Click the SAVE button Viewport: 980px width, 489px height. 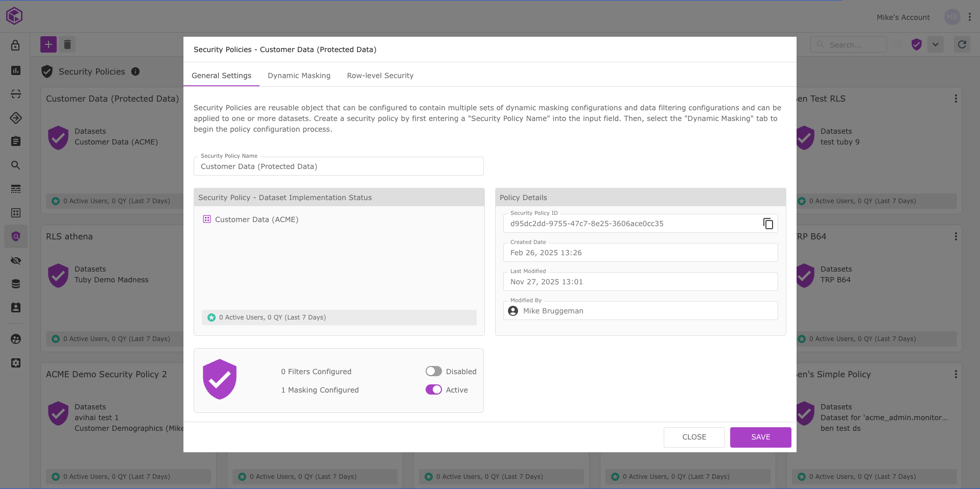pos(761,437)
